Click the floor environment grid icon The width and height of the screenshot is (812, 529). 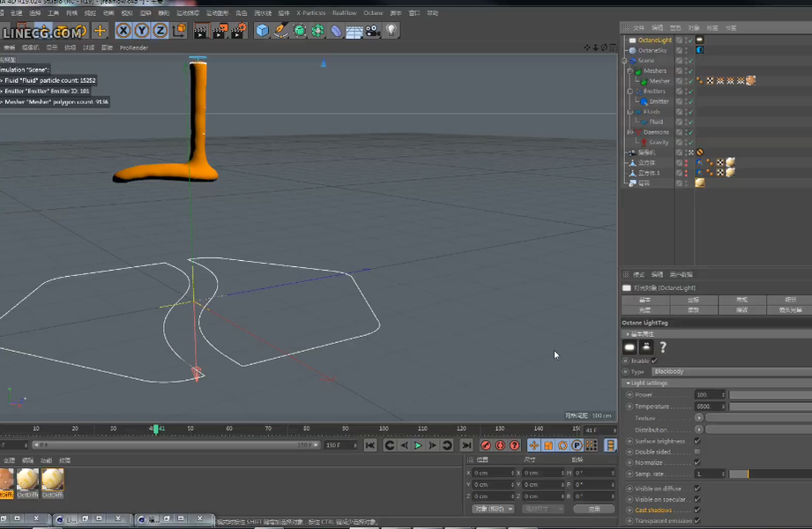coord(354,31)
